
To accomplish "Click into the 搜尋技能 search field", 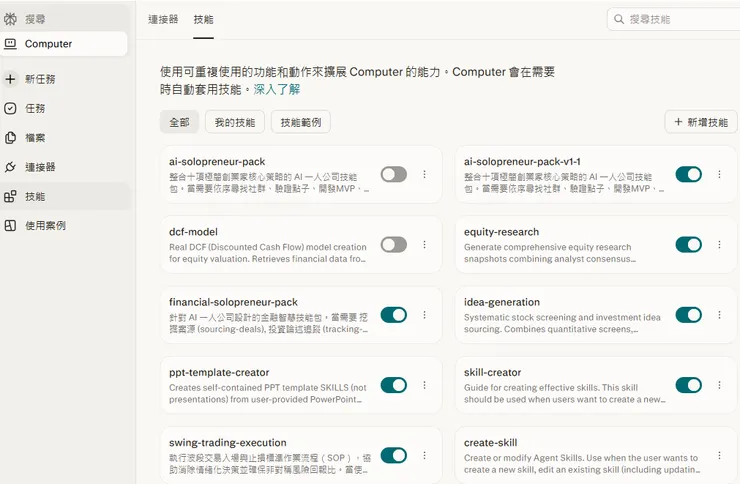I will pos(675,19).
